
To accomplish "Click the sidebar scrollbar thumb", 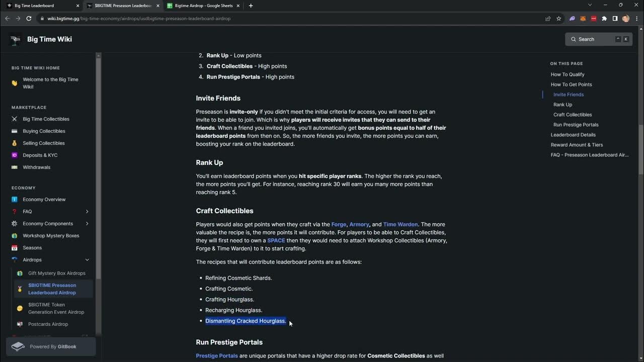I will point(99,168).
